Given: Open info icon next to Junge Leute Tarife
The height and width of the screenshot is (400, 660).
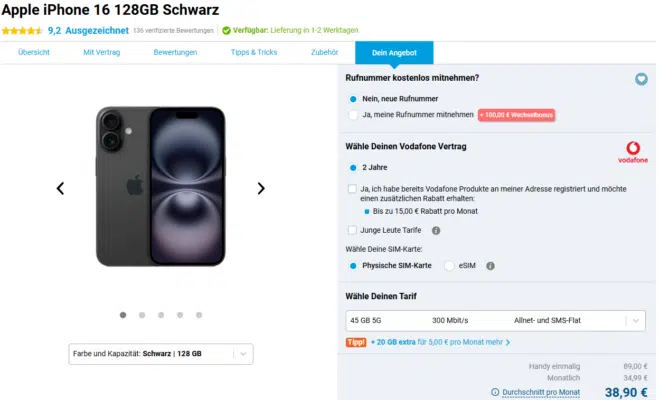Looking at the screenshot, I should (435, 230).
